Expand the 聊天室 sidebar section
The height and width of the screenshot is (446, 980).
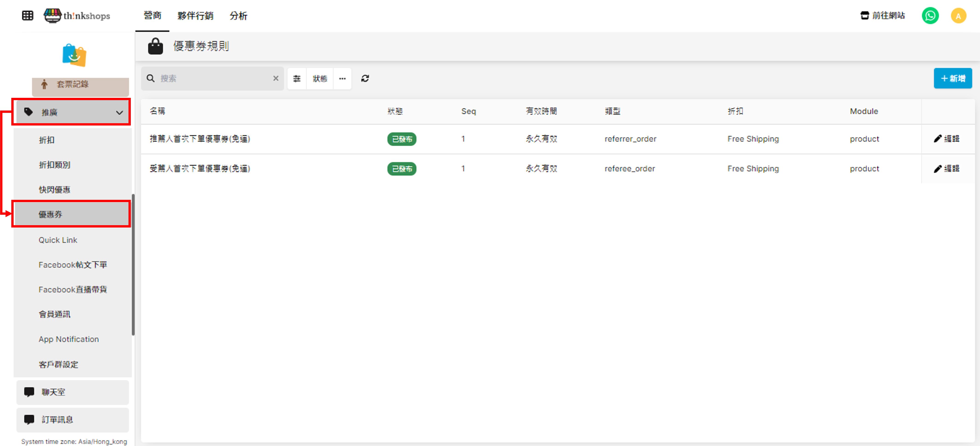click(x=72, y=392)
